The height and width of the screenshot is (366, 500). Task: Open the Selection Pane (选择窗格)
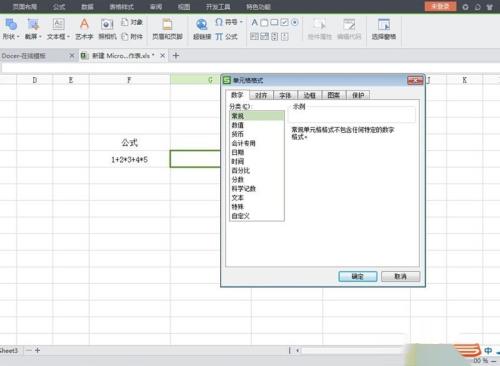384,29
